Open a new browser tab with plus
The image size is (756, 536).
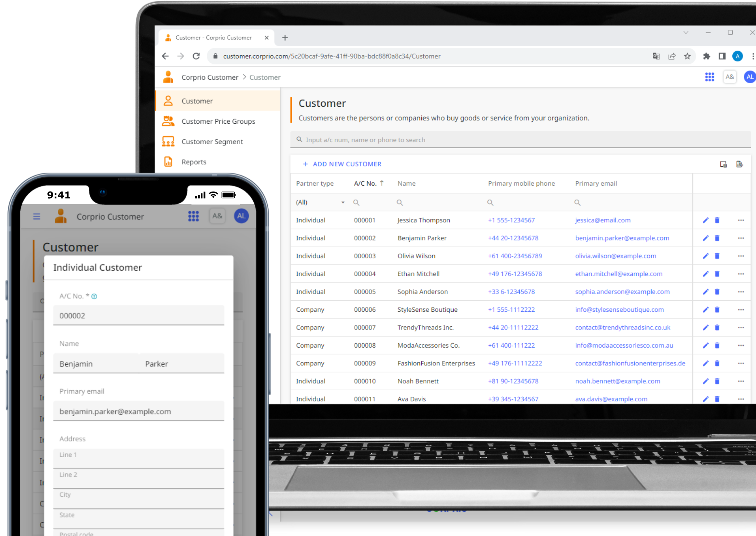[285, 38]
